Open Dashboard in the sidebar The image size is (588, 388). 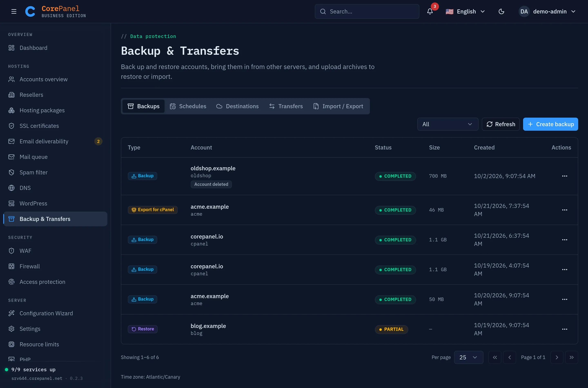pyautogui.click(x=55, y=48)
